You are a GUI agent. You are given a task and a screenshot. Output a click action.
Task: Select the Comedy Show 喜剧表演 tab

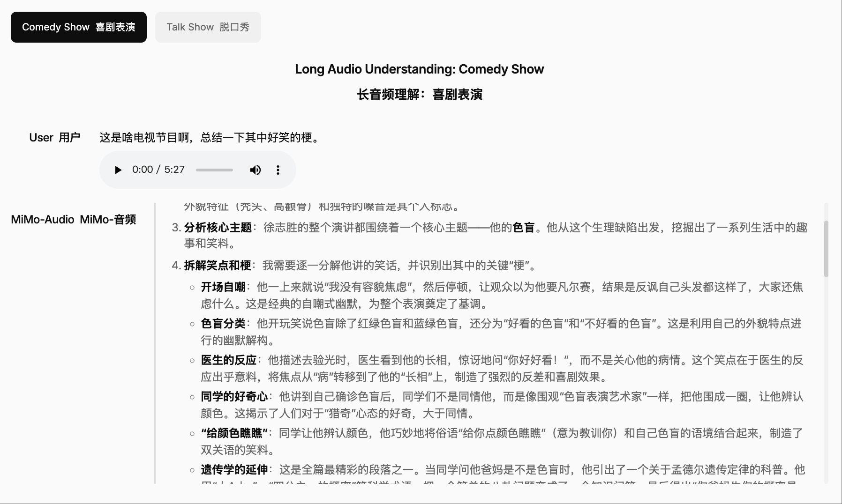pyautogui.click(x=79, y=27)
